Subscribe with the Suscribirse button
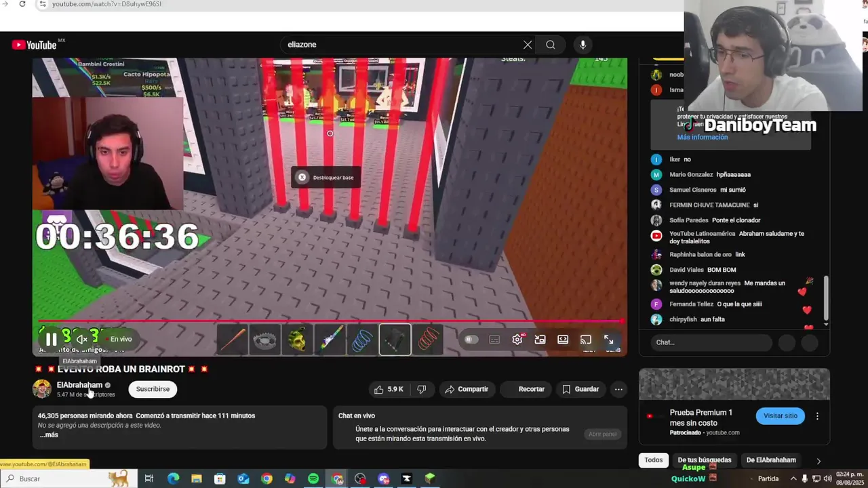The image size is (868, 488). coord(153,389)
